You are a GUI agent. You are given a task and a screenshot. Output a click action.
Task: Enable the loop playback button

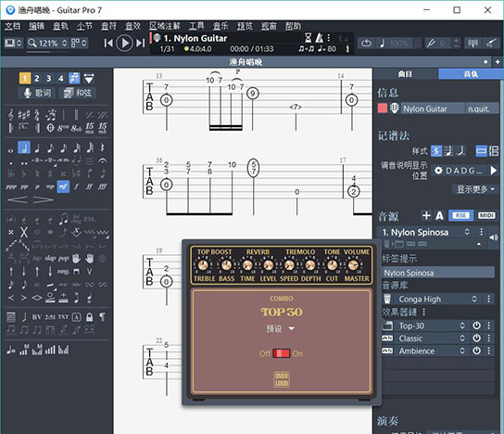click(x=366, y=43)
